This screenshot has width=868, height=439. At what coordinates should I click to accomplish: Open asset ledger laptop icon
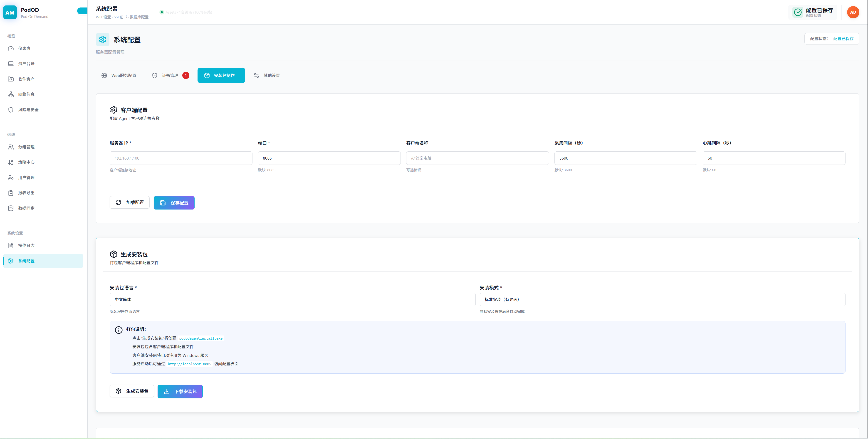[11, 64]
